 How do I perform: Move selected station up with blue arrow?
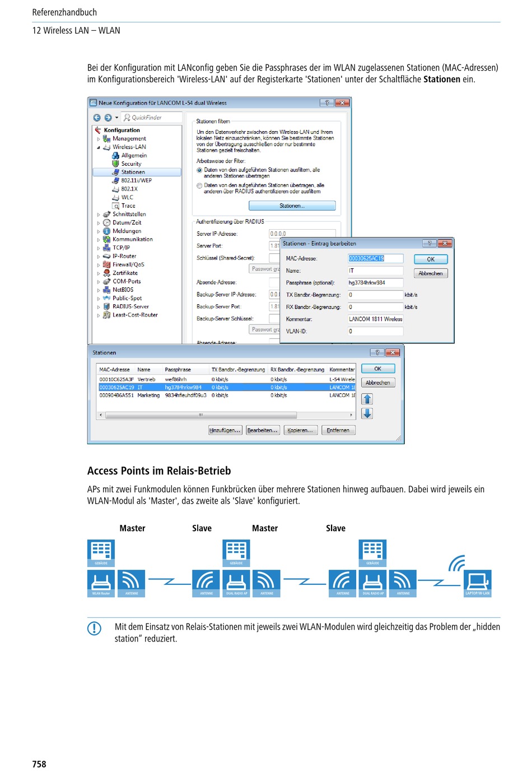tap(367, 399)
